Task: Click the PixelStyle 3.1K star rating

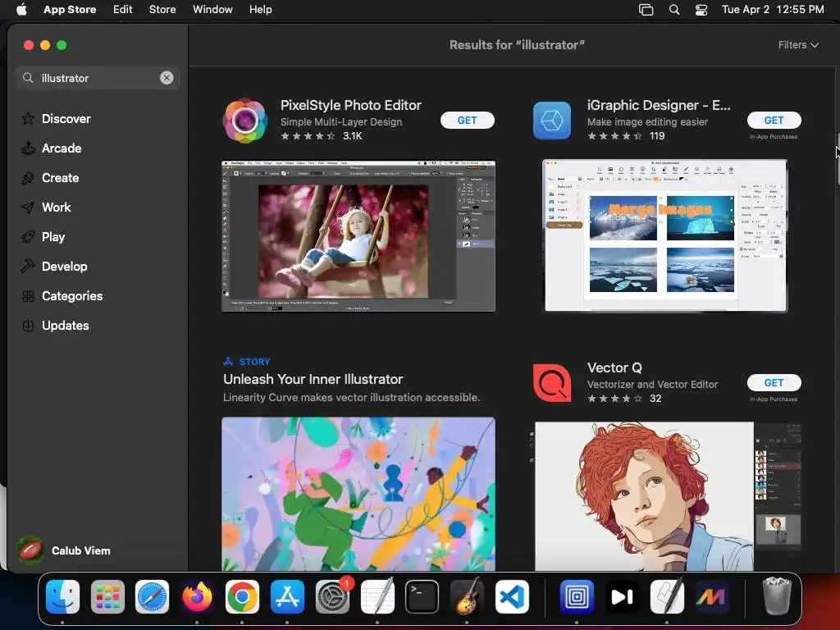Action: pyautogui.click(x=322, y=136)
